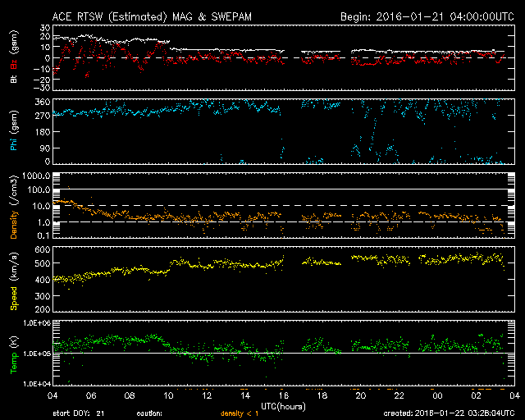Screen dimensions: 525x420
Task: Select the white Bt axis label
Action: (13, 80)
